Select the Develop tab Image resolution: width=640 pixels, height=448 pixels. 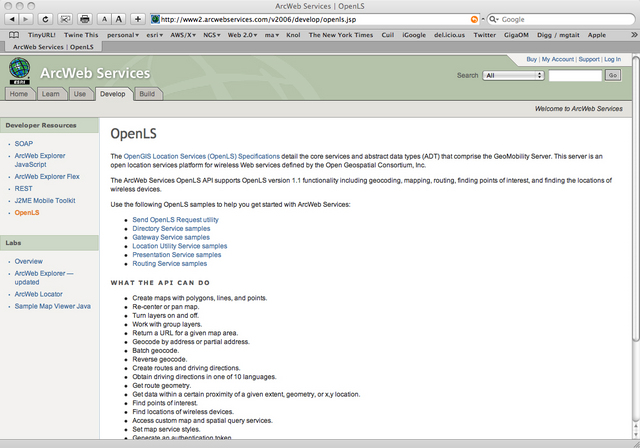[113, 94]
